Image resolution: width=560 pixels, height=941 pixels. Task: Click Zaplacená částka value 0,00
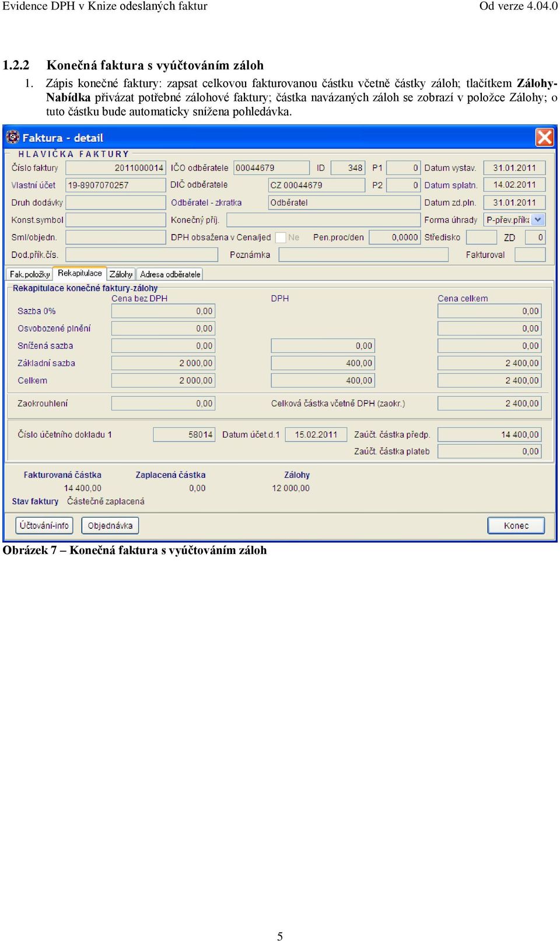(197, 488)
